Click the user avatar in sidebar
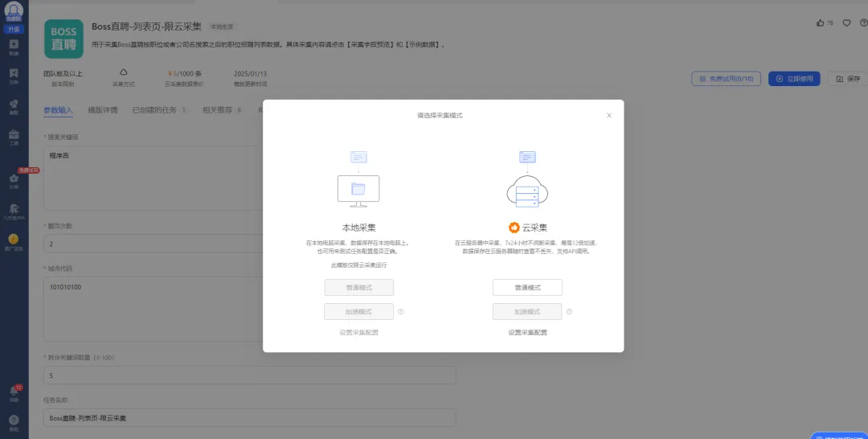The height and width of the screenshot is (439, 868). (x=14, y=11)
